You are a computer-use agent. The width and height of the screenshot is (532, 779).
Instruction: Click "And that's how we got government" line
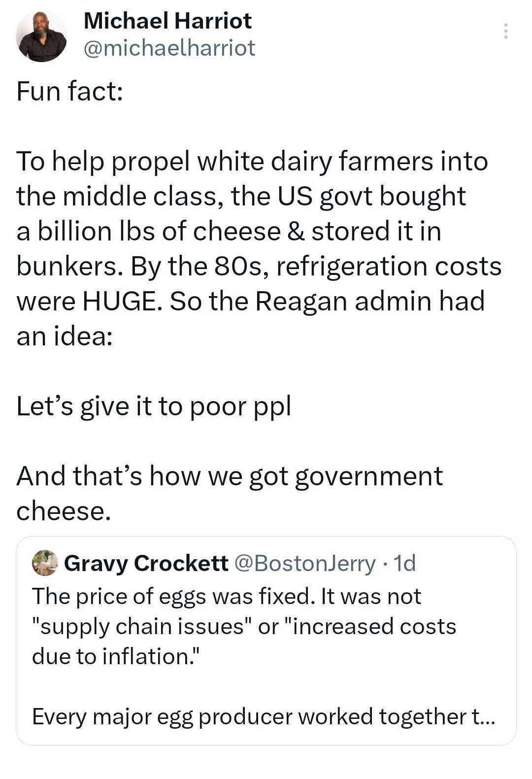click(x=230, y=476)
